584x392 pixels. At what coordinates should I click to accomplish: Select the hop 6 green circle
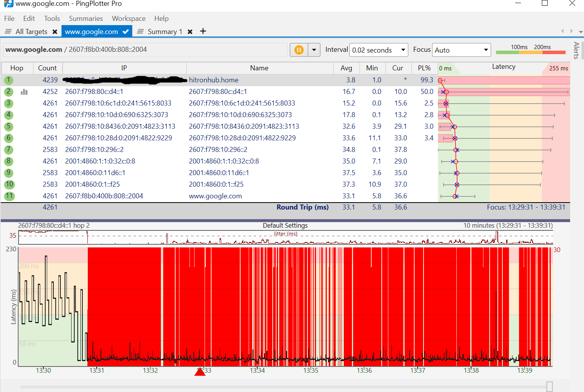[9, 138]
